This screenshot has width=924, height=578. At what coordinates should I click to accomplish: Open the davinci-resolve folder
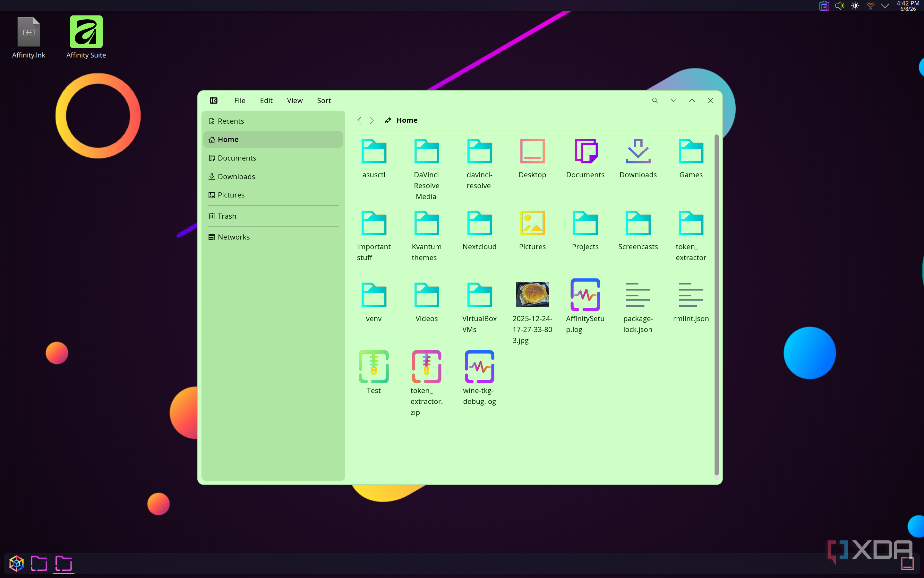click(479, 164)
